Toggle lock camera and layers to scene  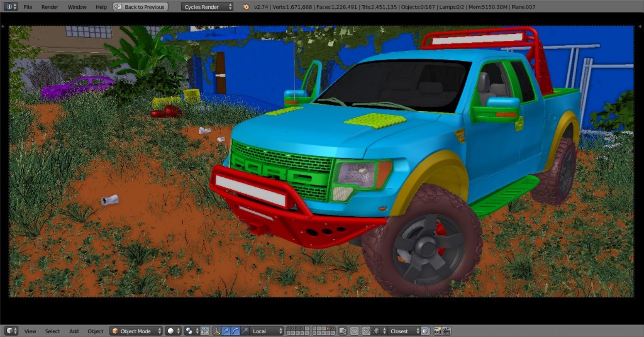click(343, 331)
